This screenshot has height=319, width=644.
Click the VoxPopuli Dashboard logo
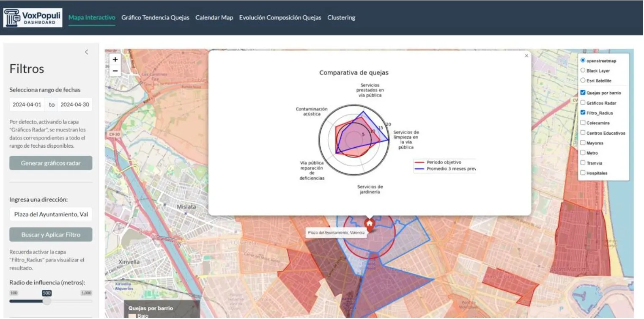(33, 18)
